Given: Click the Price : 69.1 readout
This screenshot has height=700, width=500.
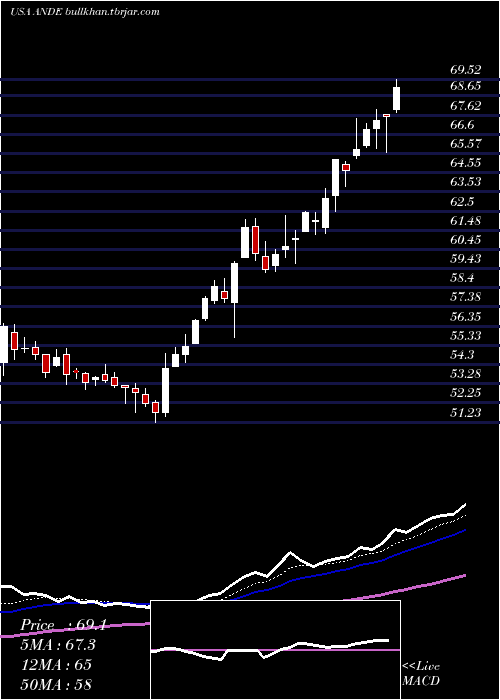Looking at the screenshot, I should coord(62,625).
